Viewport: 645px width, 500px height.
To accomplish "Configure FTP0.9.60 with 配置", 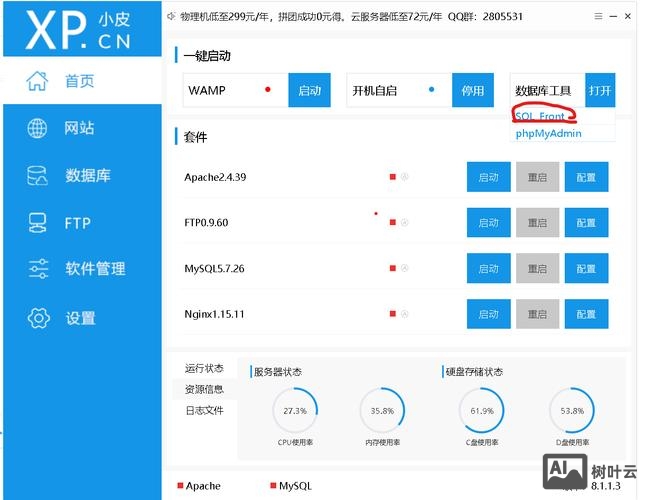I will [x=586, y=222].
